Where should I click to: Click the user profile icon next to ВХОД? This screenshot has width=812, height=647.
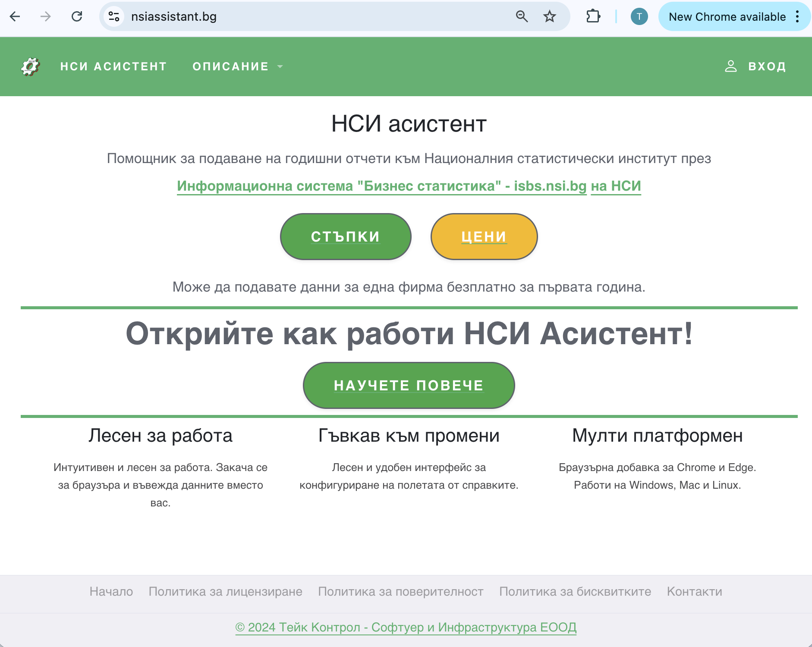731,66
